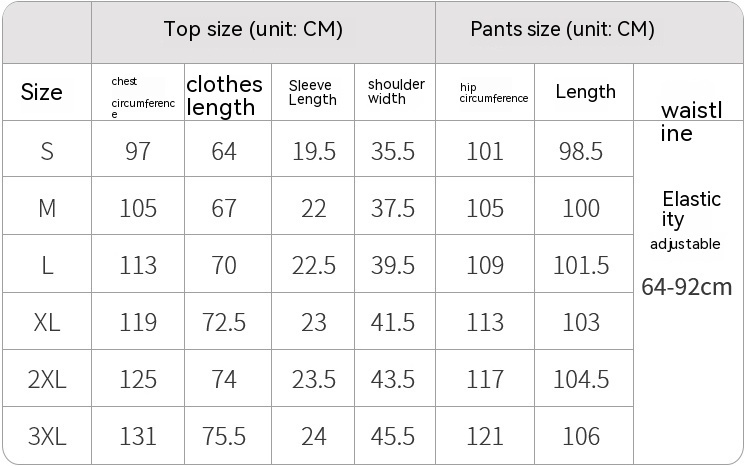Click the 3XL size row label

pos(47,437)
